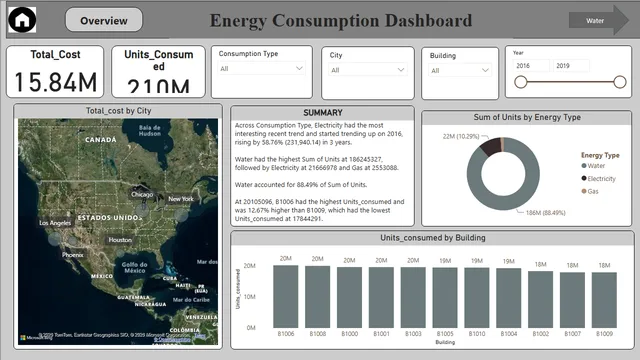Click the B1000 bar in chart
Image resolution: width=640 pixels, height=360 pixels.
pyautogui.click(x=349, y=298)
